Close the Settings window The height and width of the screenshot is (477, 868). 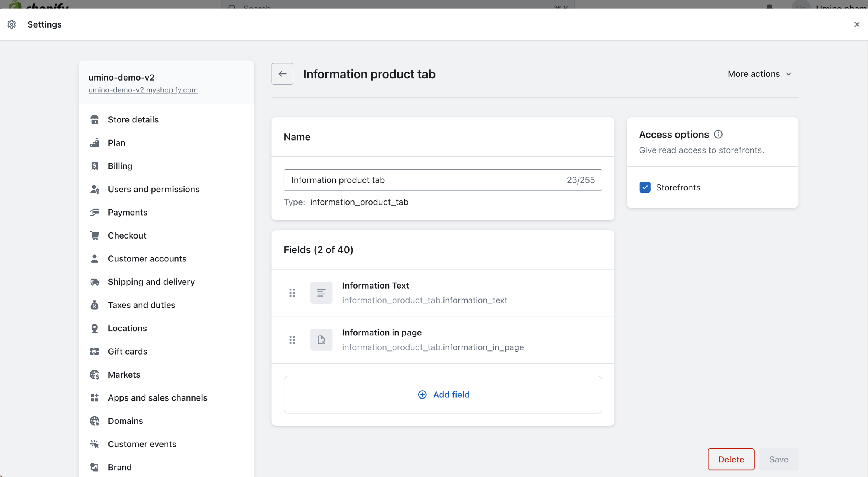pyautogui.click(x=857, y=24)
